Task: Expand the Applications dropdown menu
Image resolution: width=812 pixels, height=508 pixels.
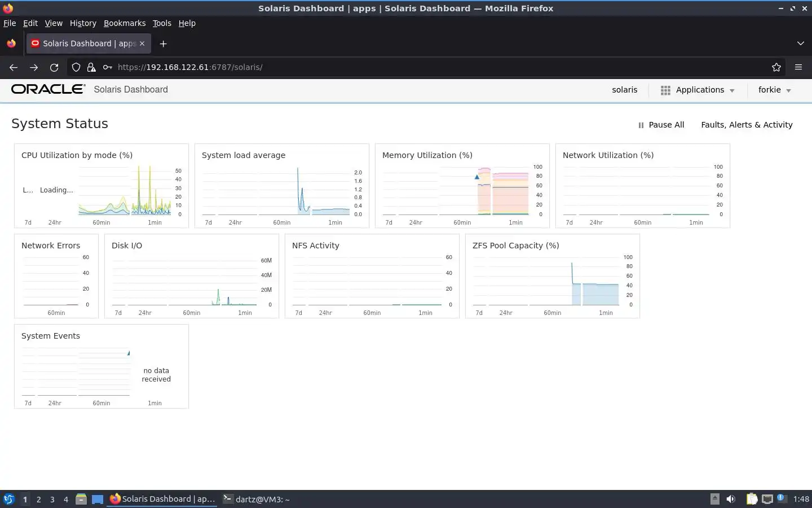Action: tap(698, 90)
